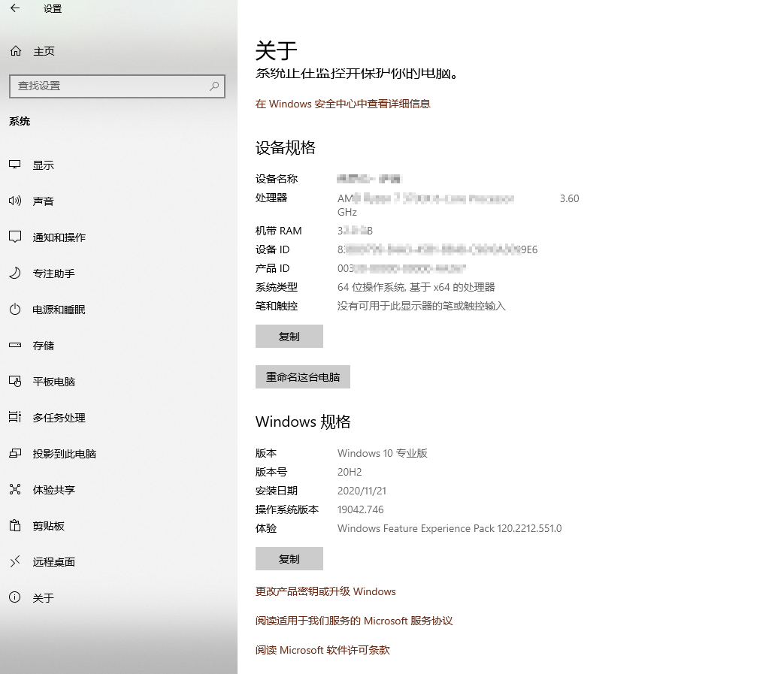Click the 系统 sidebar heading
Image resolution: width=784 pixels, height=674 pixels.
click(x=20, y=122)
